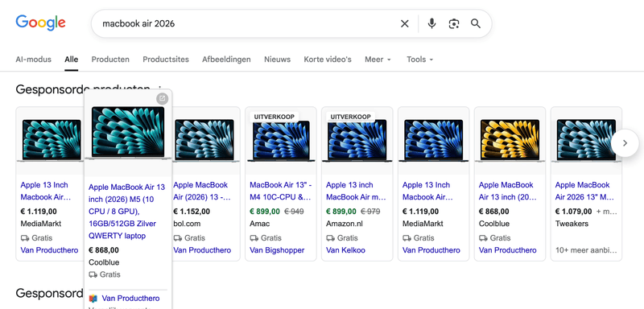Click 'Van Bigshopper' under the Amac listing
The height and width of the screenshot is (309, 644).
click(277, 250)
